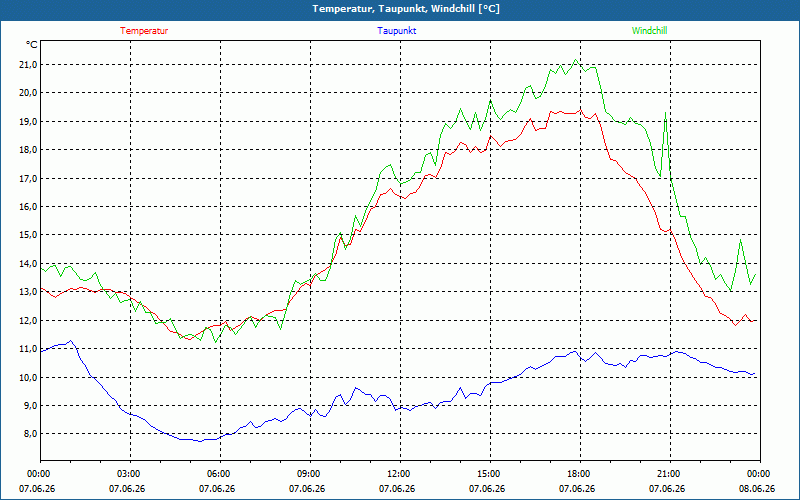Click the '19,0' y-axis value
This screenshot has width=800, height=500.
pos(28,121)
